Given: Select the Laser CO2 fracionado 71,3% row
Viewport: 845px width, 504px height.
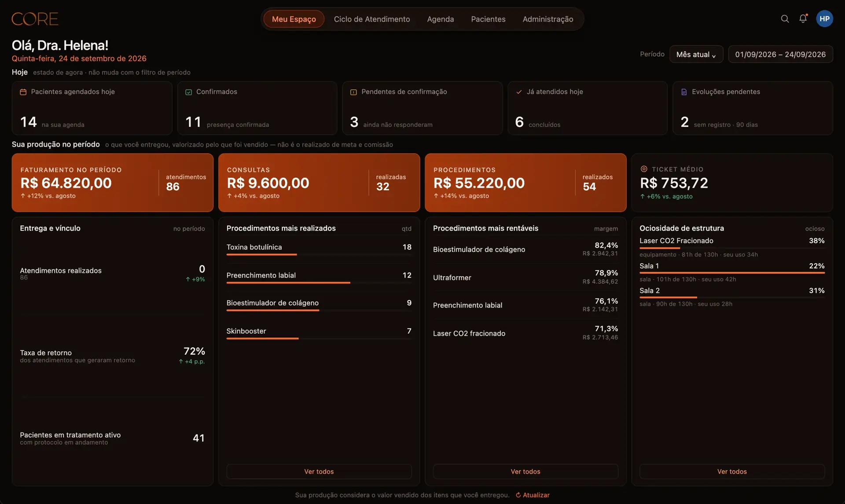Looking at the screenshot, I should point(525,333).
